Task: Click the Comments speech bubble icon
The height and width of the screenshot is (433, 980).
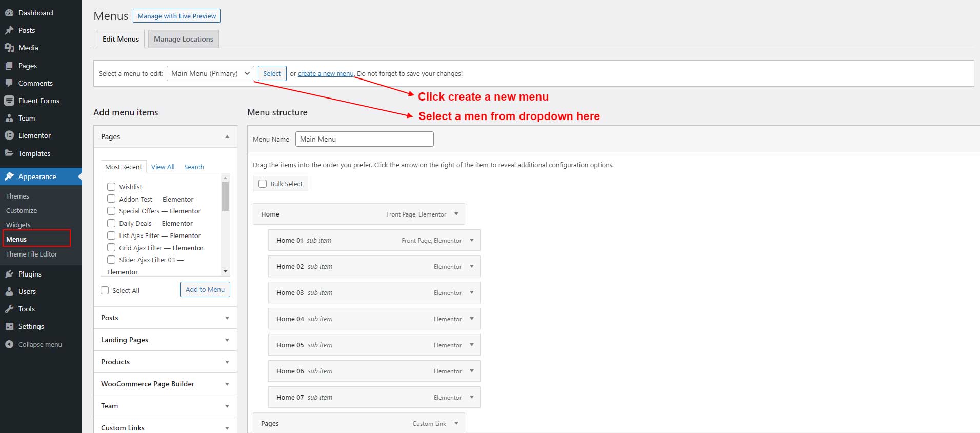Action: point(9,83)
